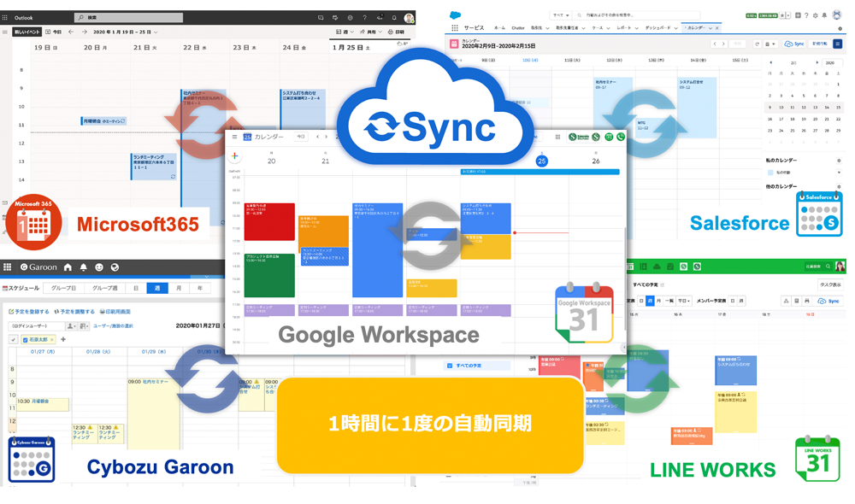Open the 10:30 月曜朝会 event in Garoon
Viewport: 855px width, 504px height.
tap(43, 404)
